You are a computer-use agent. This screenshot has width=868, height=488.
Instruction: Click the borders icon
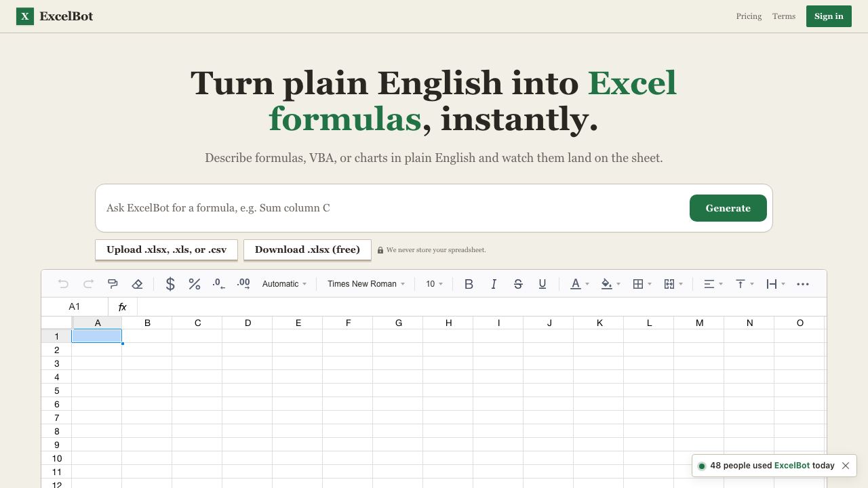click(638, 284)
